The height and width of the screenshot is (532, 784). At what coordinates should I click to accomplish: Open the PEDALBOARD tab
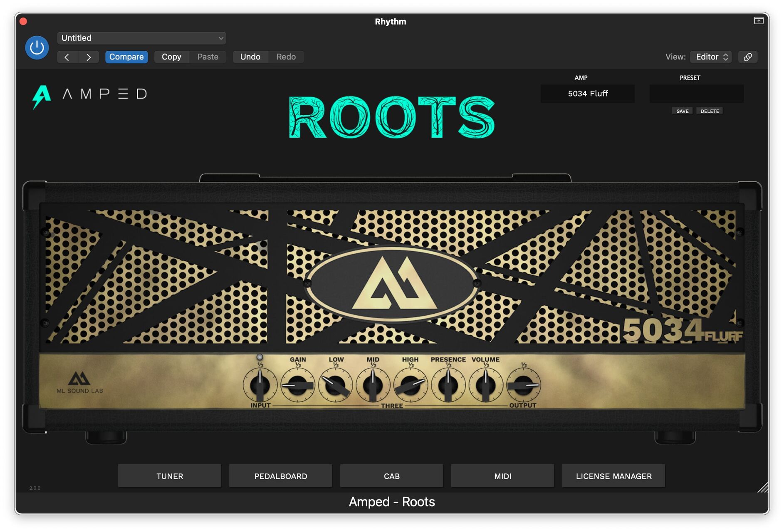tap(281, 476)
